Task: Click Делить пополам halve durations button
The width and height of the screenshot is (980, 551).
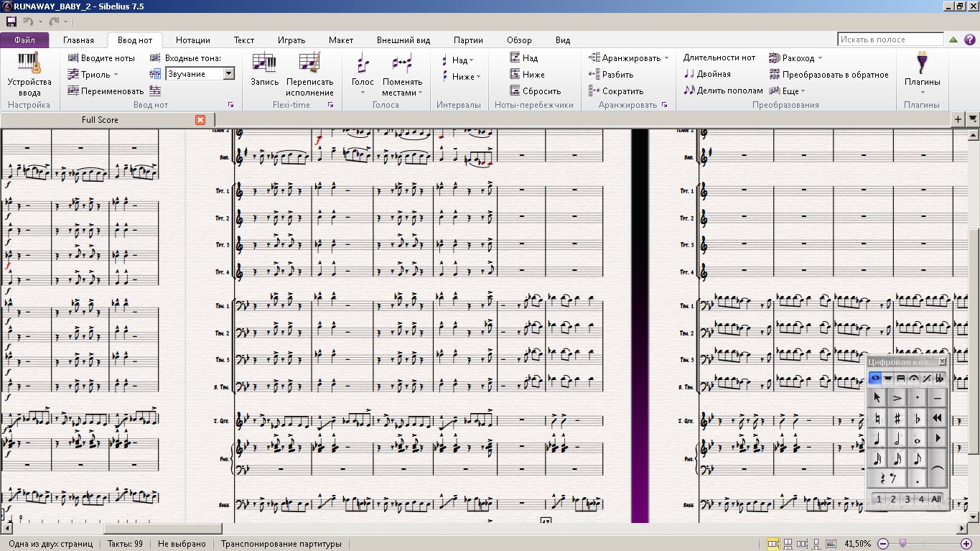Action: pyautogui.click(x=723, y=91)
